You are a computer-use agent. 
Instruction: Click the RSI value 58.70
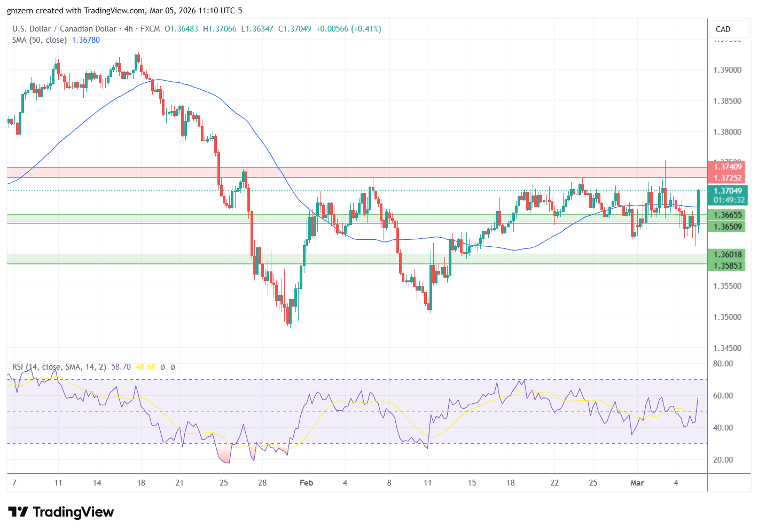[x=121, y=367]
